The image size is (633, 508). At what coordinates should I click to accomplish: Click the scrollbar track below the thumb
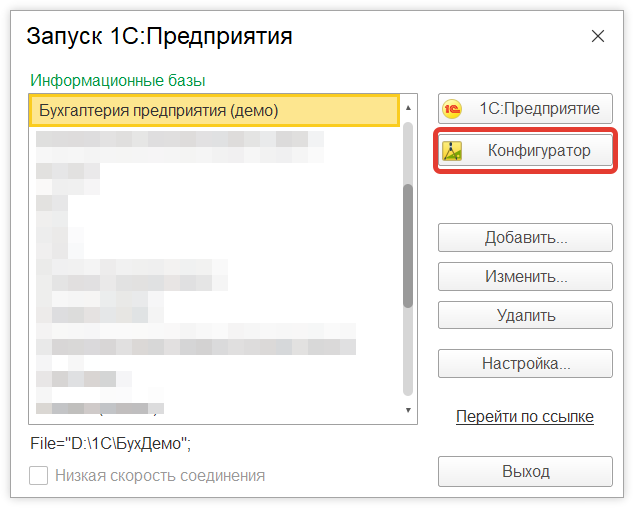coord(408,350)
